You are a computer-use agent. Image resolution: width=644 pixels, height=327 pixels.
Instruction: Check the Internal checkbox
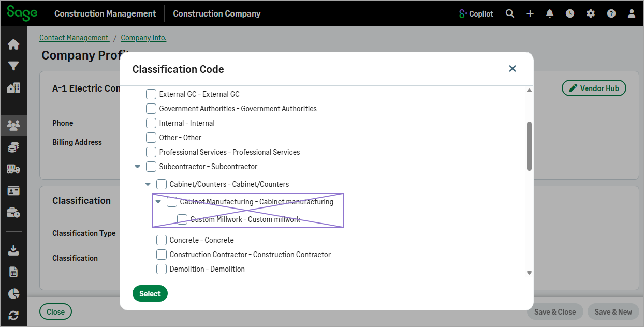coord(151,123)
